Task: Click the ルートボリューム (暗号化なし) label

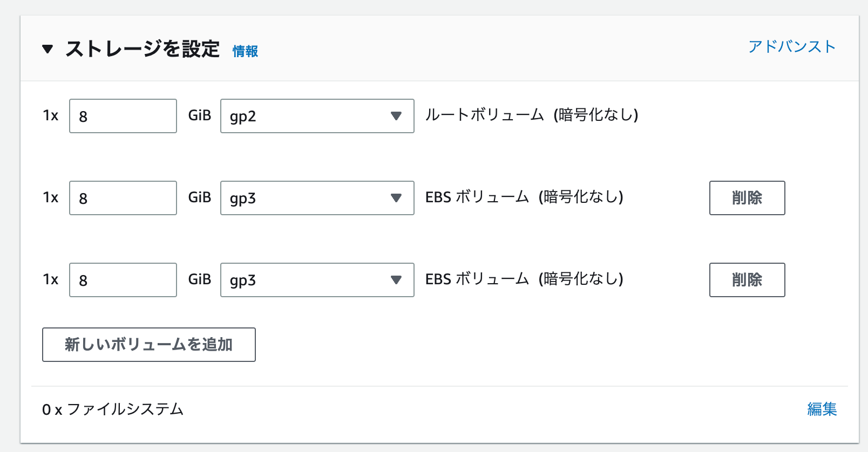Action: tap(532, 114)
